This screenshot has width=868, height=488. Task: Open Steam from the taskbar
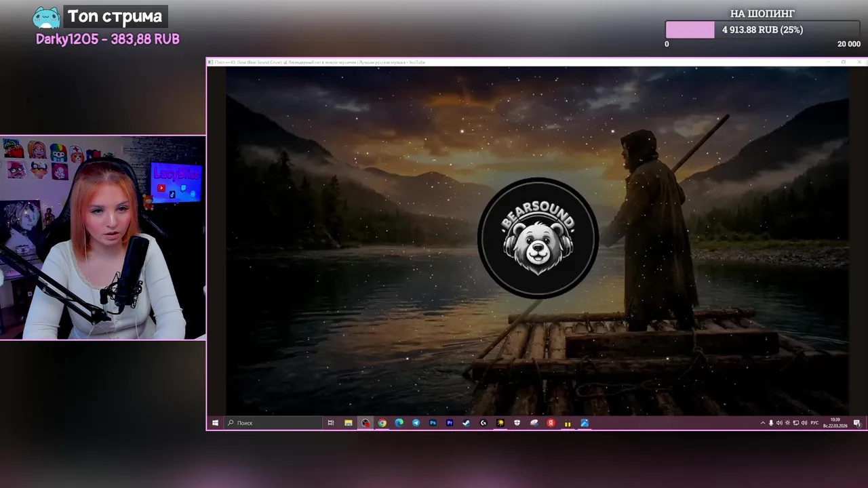(x=467, y=423)
